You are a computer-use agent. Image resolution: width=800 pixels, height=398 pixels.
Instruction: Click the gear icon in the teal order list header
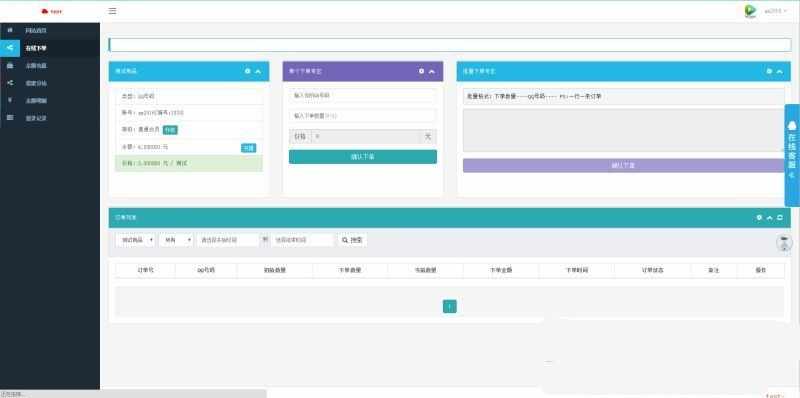[x=759, y=218]
